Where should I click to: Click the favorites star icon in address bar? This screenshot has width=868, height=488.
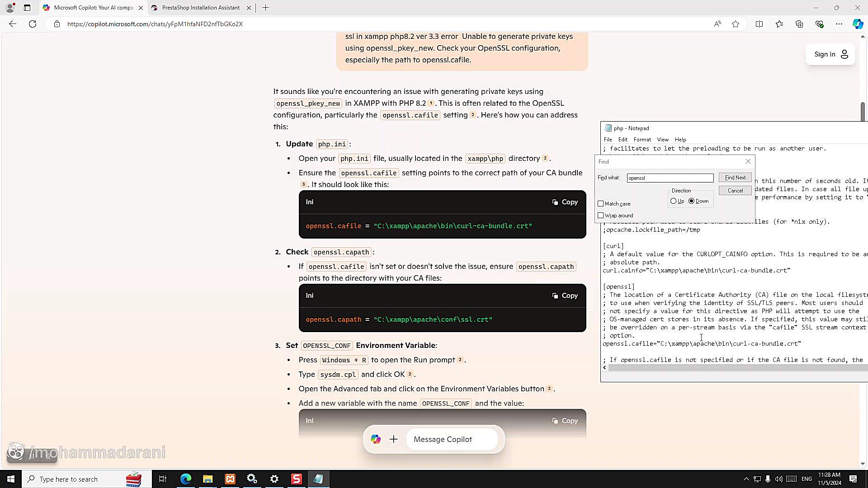click(x=736, y=24)
